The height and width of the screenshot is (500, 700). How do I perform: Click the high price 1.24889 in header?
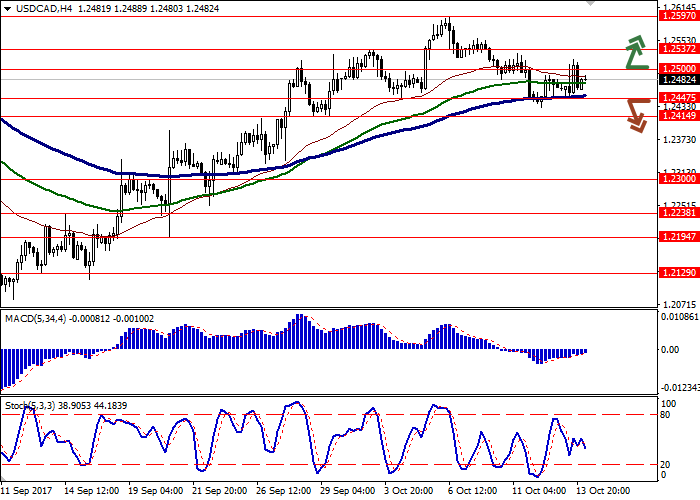tap(130, 8)
